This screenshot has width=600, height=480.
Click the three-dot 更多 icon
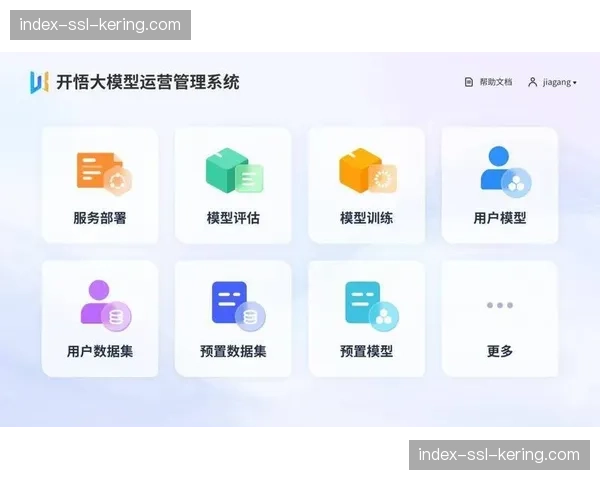(x=500, y=305)
